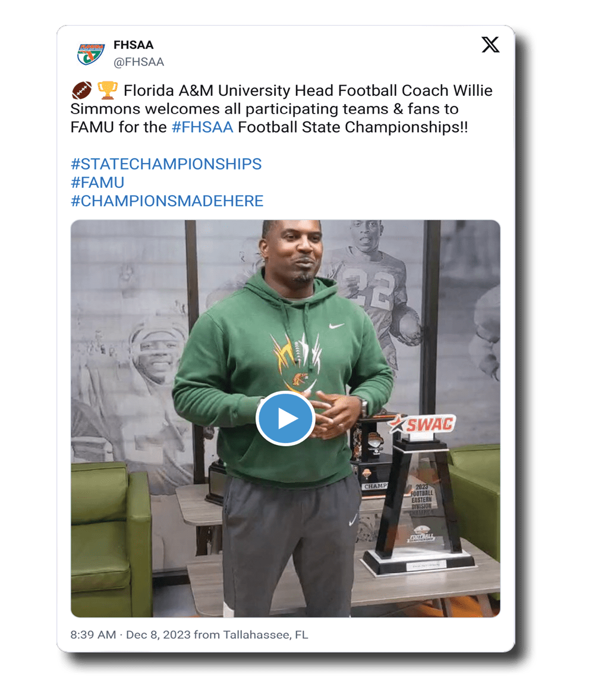
Task: Click the 8:39 AM timestamp
Action: click(93, 635)
